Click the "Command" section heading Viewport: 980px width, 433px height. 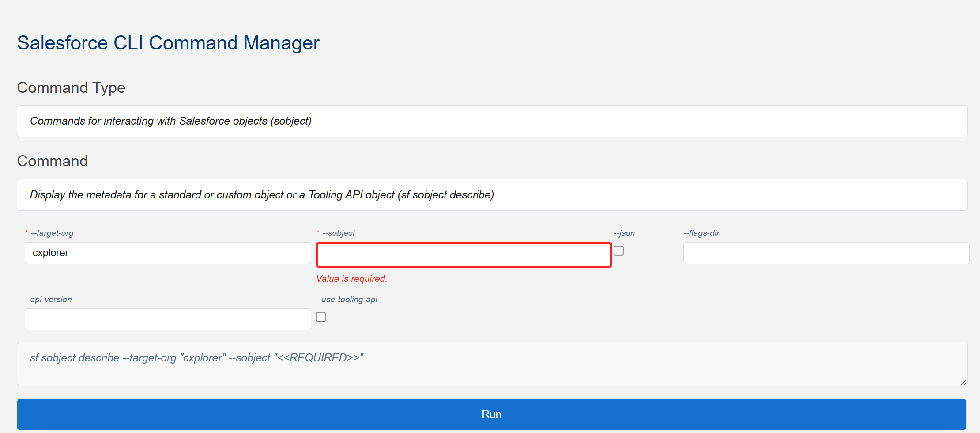click(53, 161)
